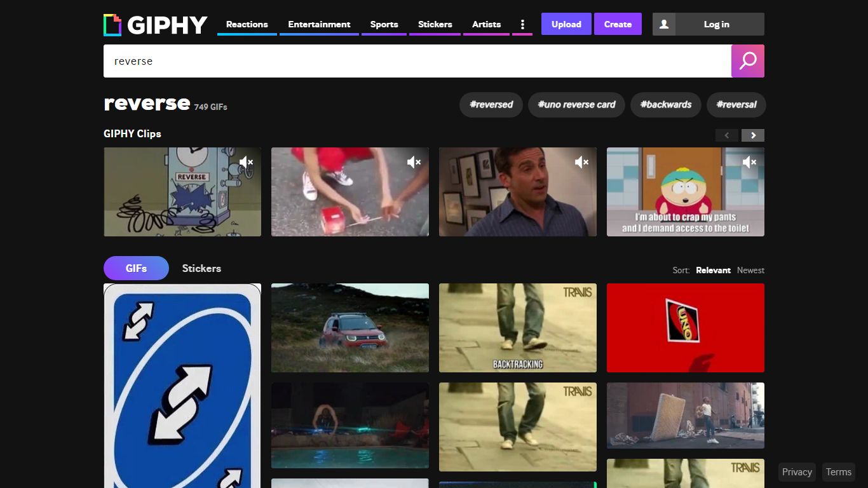Click the 'GIPHY Clips' heading
868x488 pixels.
(x=132, y=133)
